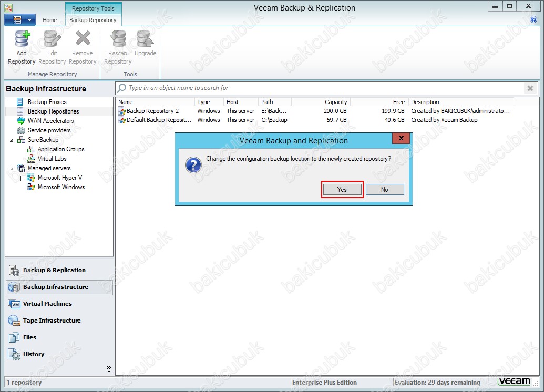Sort list by Name column header

coord(155,102)
